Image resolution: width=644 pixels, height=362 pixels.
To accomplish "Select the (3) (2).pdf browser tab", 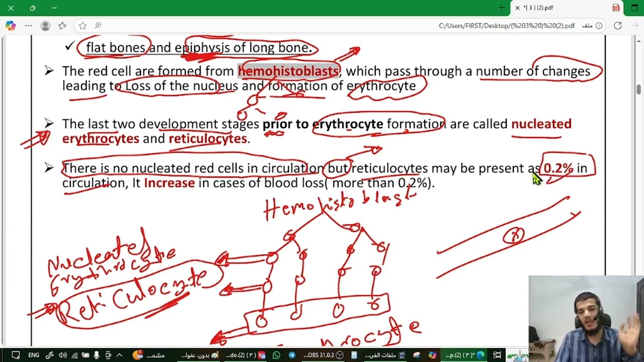I will [567, 8].
